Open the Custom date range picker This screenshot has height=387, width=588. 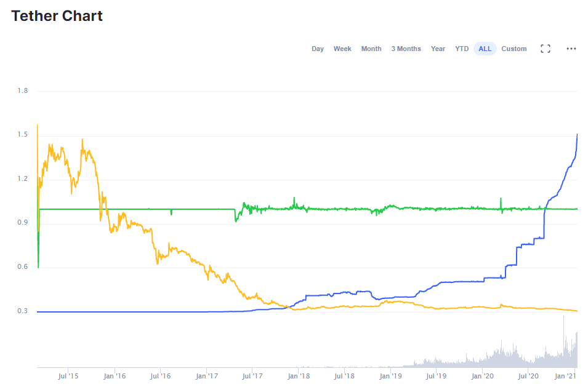pyautogui.click(x=513, y=49)
